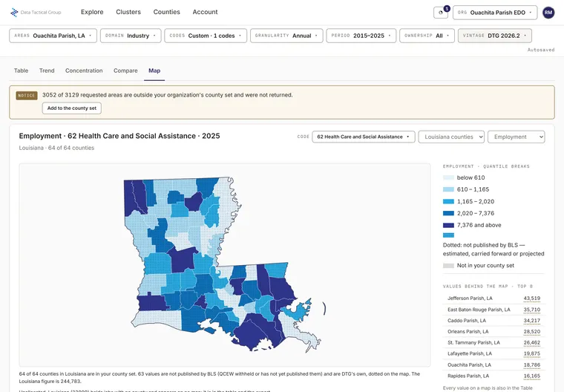Click the map chart title heading
The width and height of the screenshot is (564, 392).
point(119,136)
